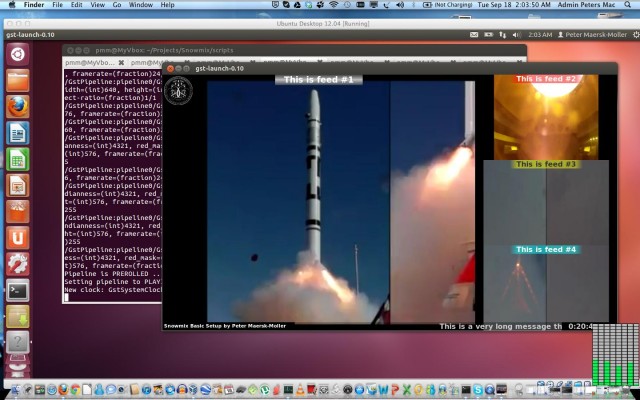Open the macOS File menu
The width and height of the screenshot is (640, 400).
57,5
